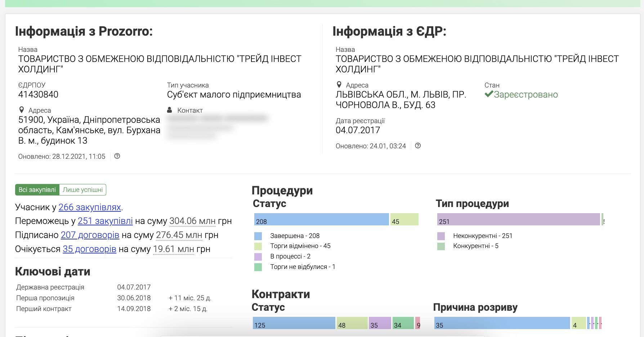644x337 pixels.
Task: Click Оновлено: 28.12.2021, 11:05 text
Action: pos(62,157)
